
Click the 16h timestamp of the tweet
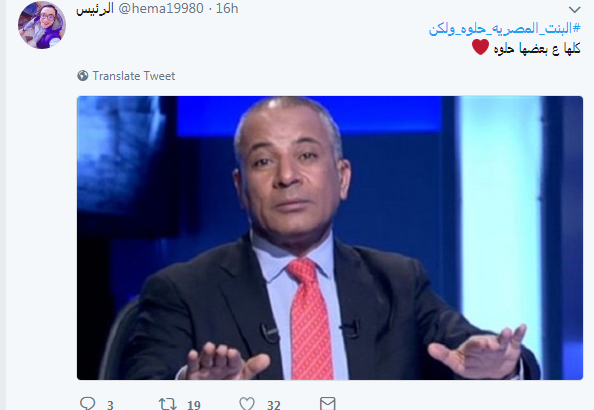[x=227, y=8]
